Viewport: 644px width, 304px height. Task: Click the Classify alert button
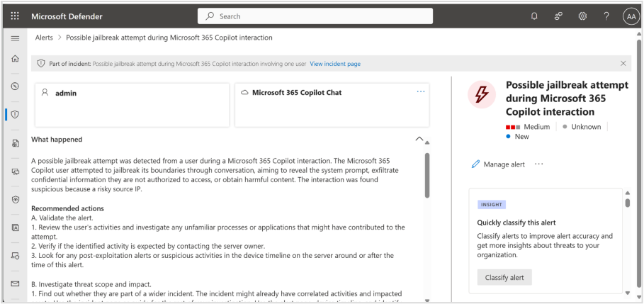point(504,277)
